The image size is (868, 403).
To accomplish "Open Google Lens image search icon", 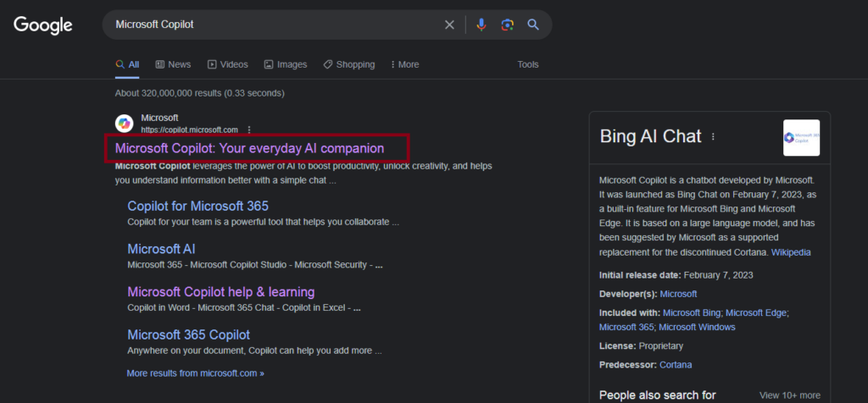I will tap(507, 25).
